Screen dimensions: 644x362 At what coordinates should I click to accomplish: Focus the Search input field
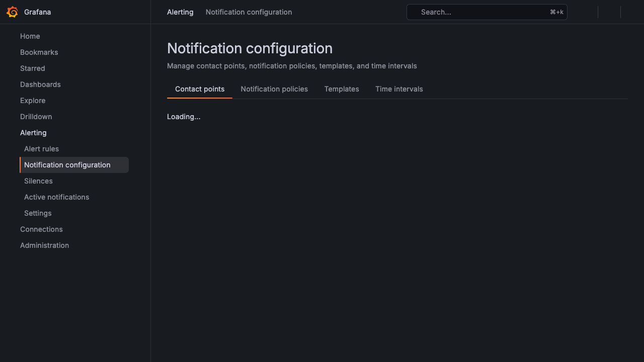click(x=487, y=12)
